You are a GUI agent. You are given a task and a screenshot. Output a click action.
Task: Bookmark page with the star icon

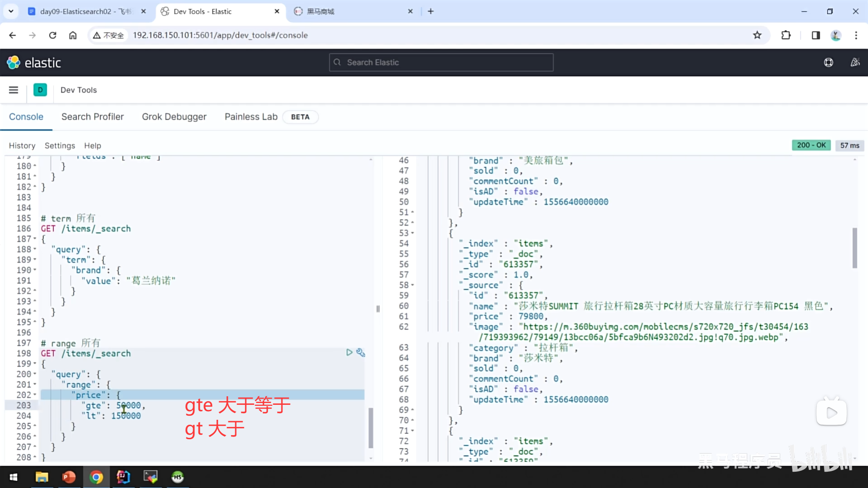[757, 35]
